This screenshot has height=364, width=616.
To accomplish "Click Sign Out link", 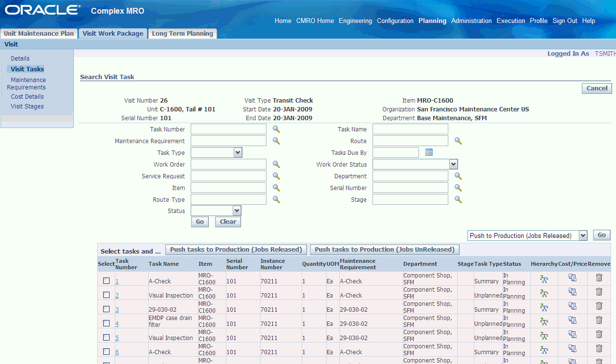I will click(x=565, y=21).
